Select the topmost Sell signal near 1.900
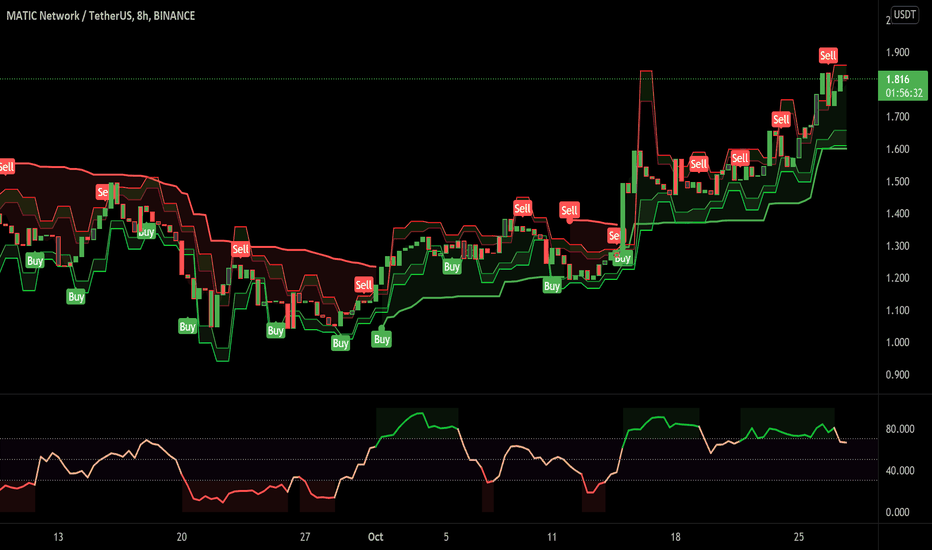The height and width of the screenshot is (550, 932). coord(828,55)
